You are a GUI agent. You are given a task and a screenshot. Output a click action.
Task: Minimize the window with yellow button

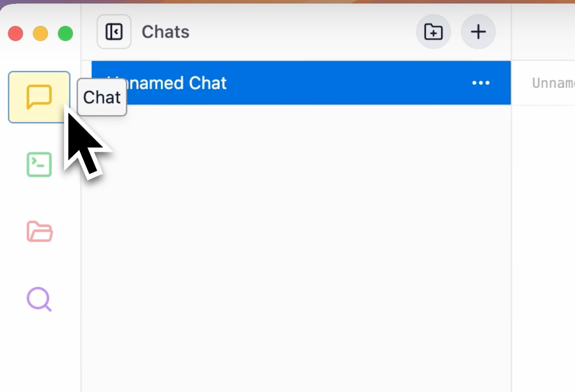click(41, 34)
